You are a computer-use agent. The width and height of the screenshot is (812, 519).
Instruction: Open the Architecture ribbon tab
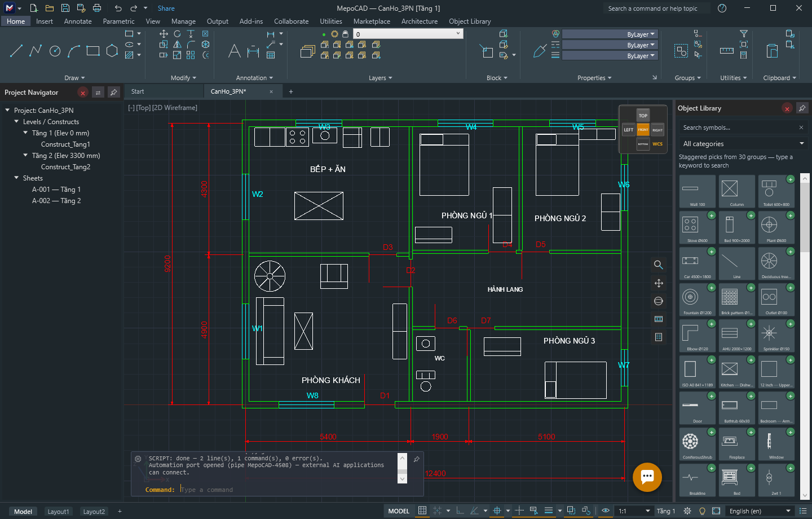(x=420, y=21)
